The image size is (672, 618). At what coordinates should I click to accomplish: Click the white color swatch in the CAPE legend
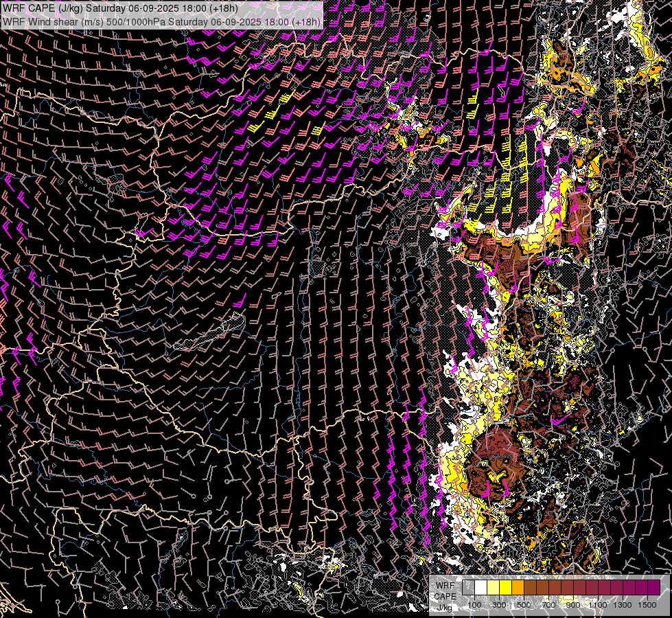(x=481, y=587)
